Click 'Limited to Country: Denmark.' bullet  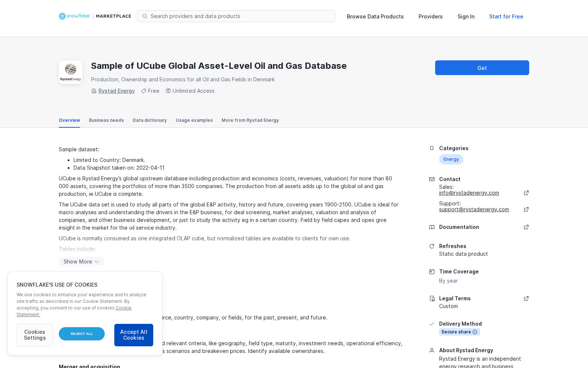click(x=109, y=160)
